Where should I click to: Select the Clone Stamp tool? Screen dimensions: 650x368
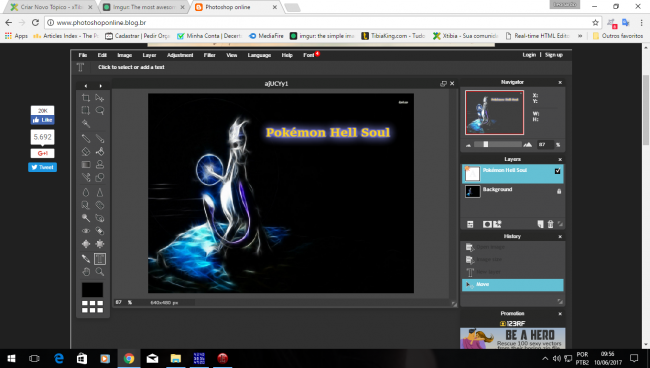pos(99,165)
